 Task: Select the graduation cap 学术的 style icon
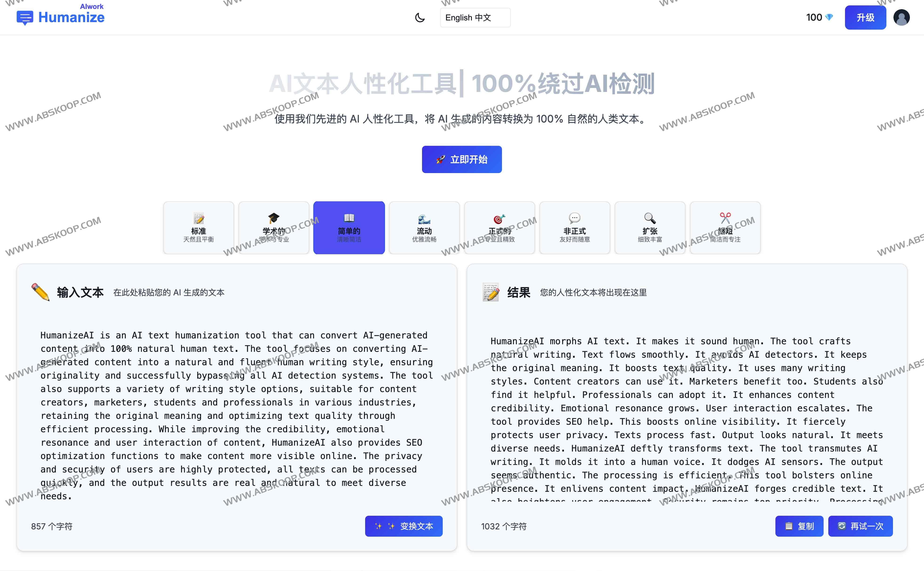(x=273, y=218)
